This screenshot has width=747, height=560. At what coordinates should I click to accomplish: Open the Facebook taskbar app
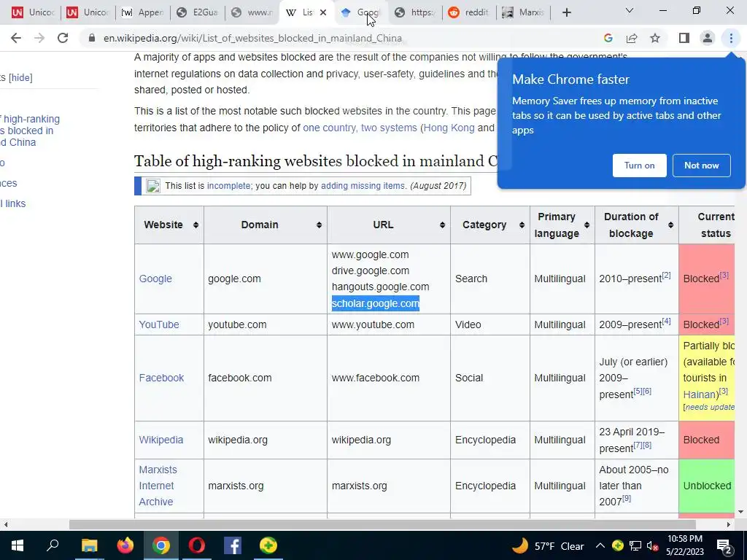(233, 545)
